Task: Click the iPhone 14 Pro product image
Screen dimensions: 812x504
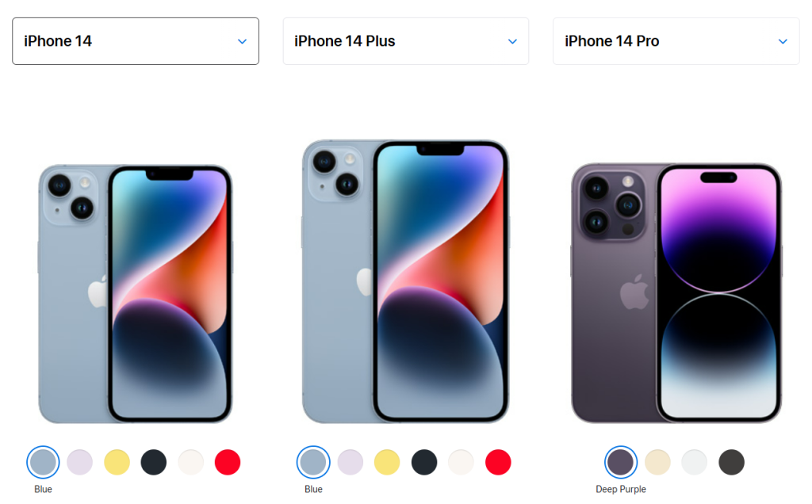Action: (x=676, y=293)
